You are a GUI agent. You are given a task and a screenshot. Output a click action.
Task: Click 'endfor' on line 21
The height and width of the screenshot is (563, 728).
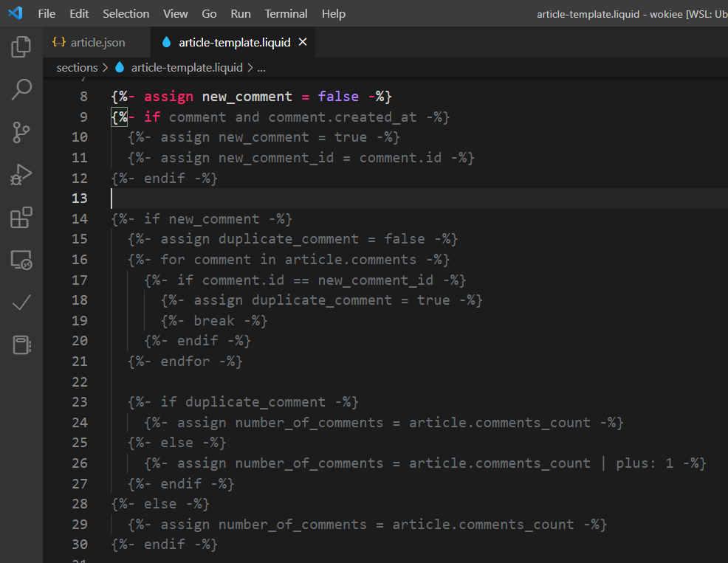pos(185,361)
